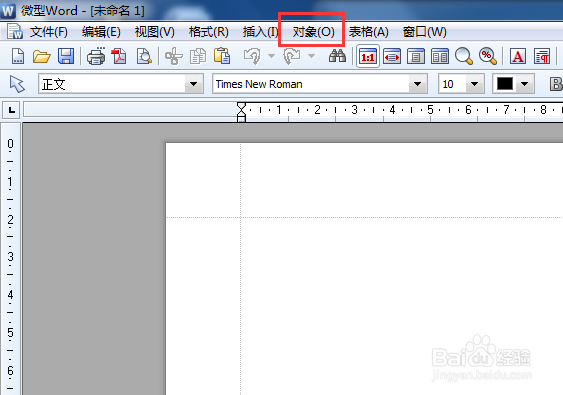Toggle the bold B button
This screenshot has height=395, width=563.
pos(556,84)
